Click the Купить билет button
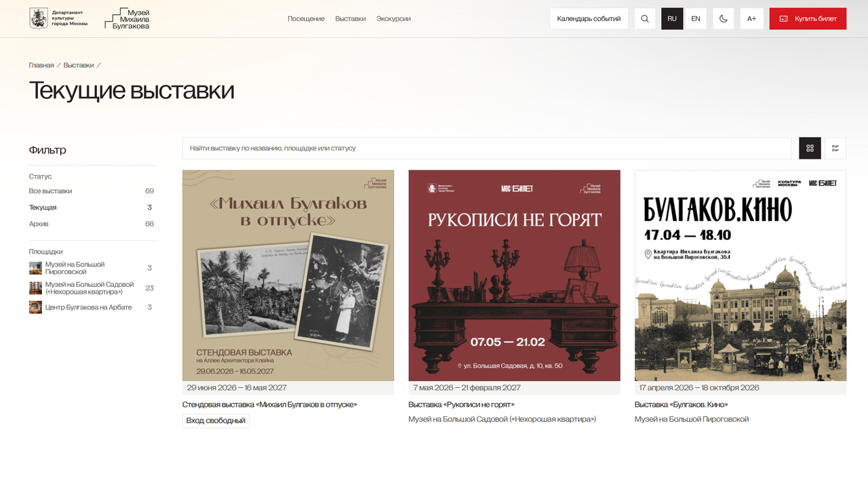 click(x=808, y=18)
